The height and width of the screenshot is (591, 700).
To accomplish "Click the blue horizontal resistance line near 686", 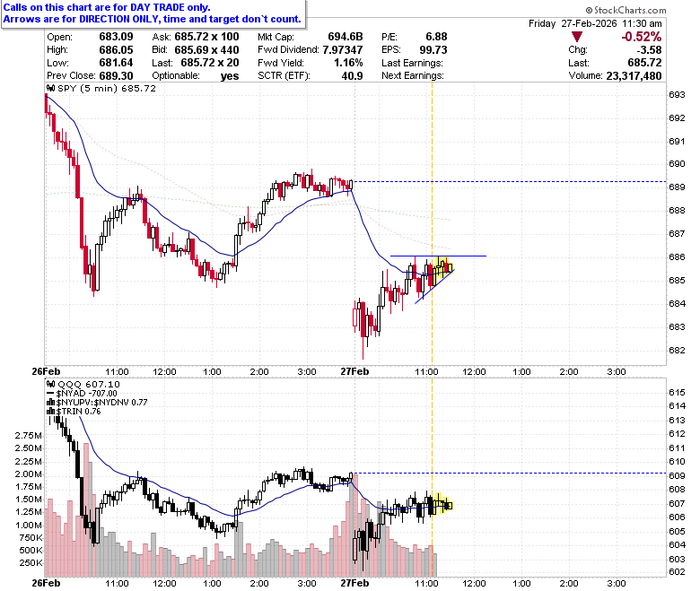I will [x=438, y=256].
